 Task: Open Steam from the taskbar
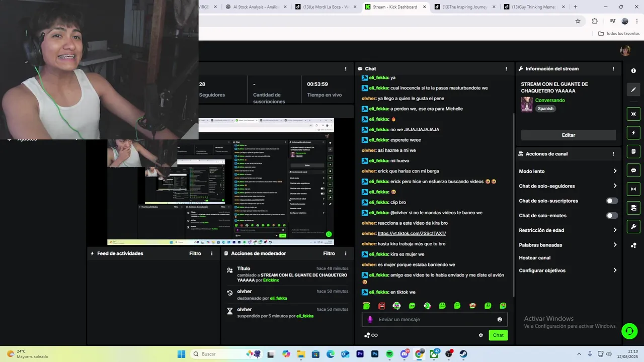463,354
